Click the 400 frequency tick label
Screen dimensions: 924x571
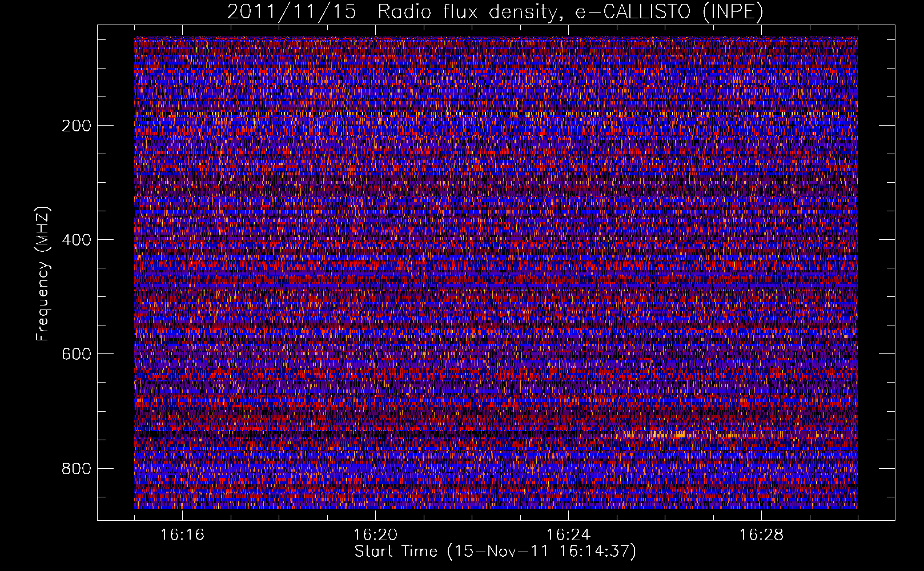click(77, 240)
